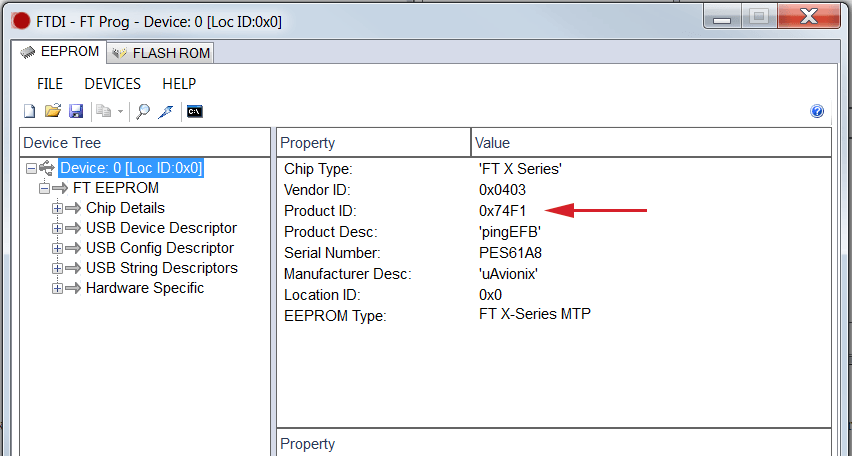
Task: Open the FILE menu
Action: [50, 84]
